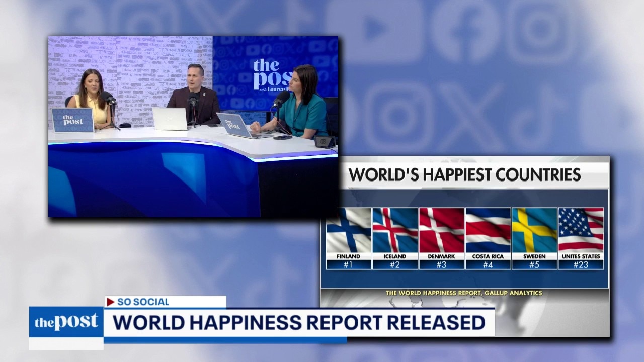Click the Gallup Analytics source credit line

pos(464,293)
